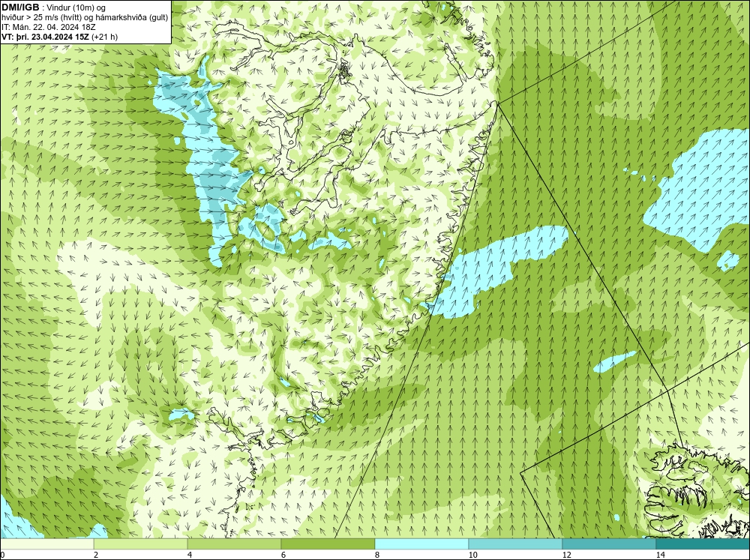This screenshot has height=560, width=750.
Task: Click the 2–4 m/s light green swatch
Action: (141, 544)
